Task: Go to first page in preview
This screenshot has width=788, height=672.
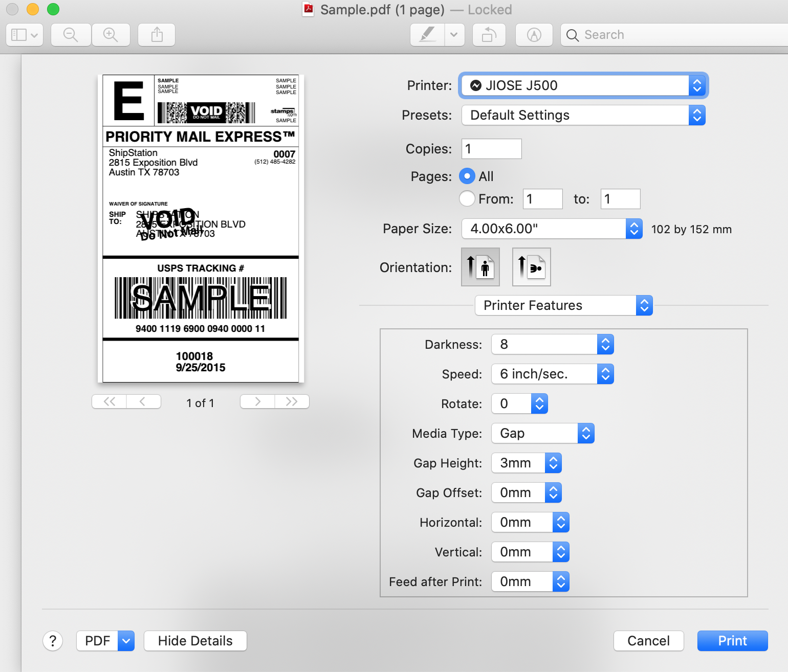Action: click(x=109, y=401)
